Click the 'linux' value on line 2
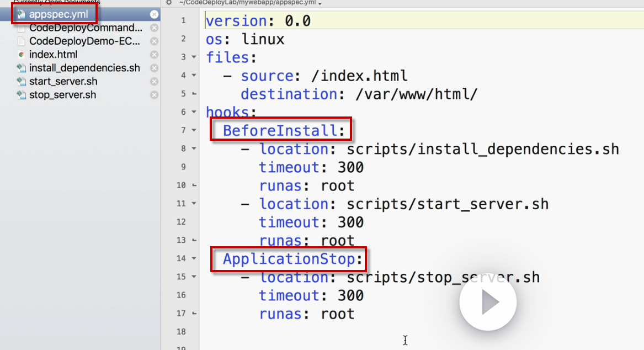The width and height of the screenshot is (644, 350). (263, 39)
